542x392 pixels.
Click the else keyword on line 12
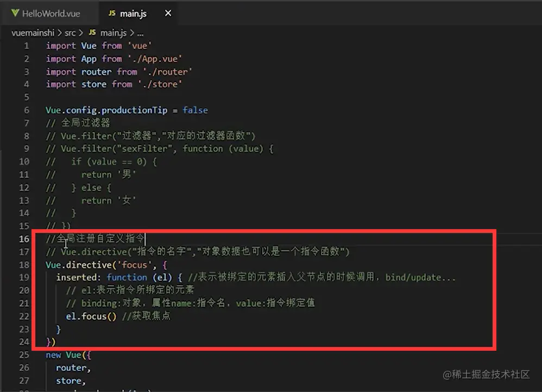click(91, 188)
